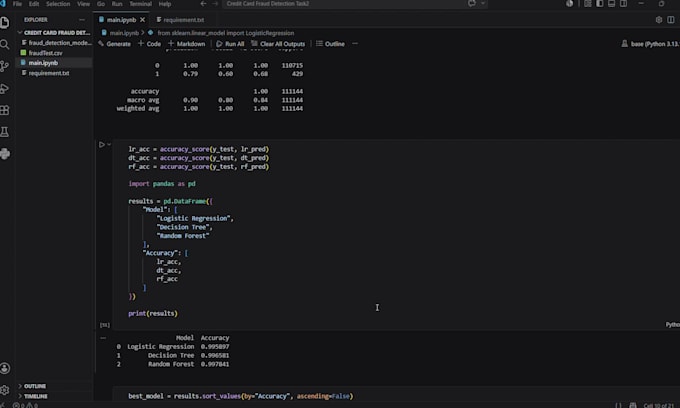
Task: Open run-cell options dropdown arrow
Action: 109,144
